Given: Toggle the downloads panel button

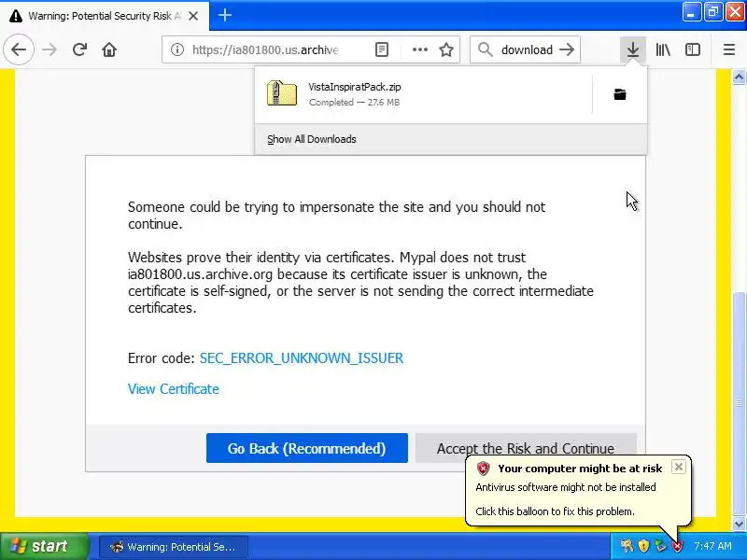Looking at the screenshot, I should tap(633, 49).
